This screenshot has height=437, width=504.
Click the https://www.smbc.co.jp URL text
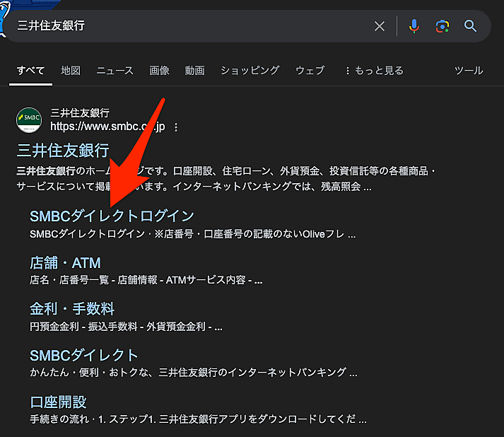[107, 127]
